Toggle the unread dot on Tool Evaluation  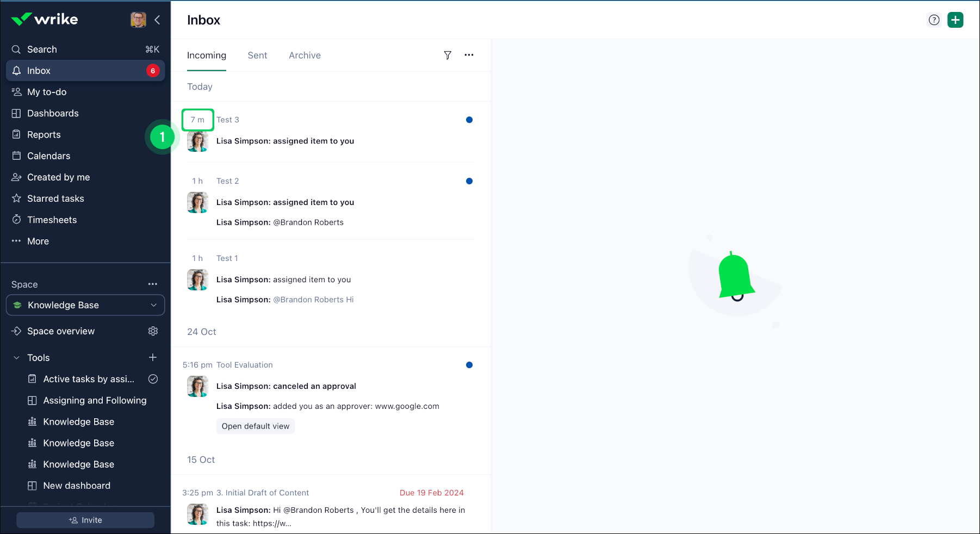point(469,365)
